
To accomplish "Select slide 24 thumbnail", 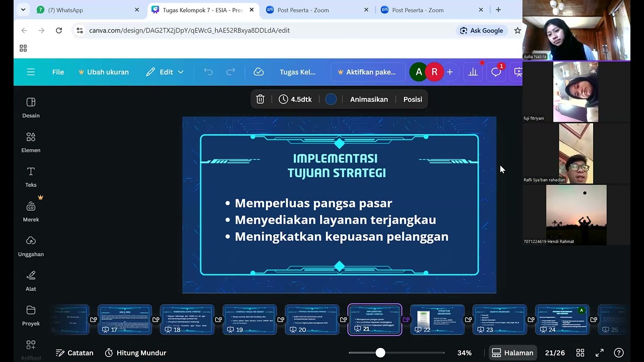I will coord(562,319).
